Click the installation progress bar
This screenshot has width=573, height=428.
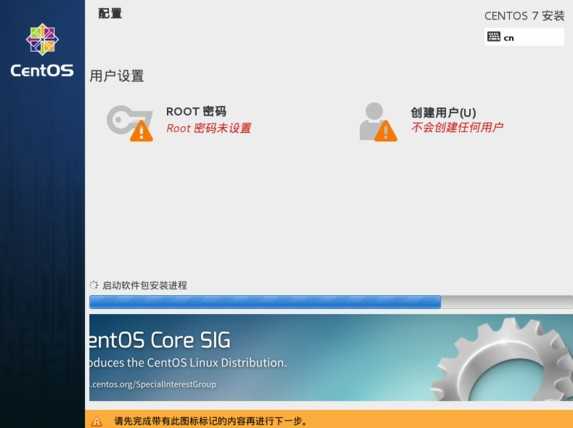[331, 302]
